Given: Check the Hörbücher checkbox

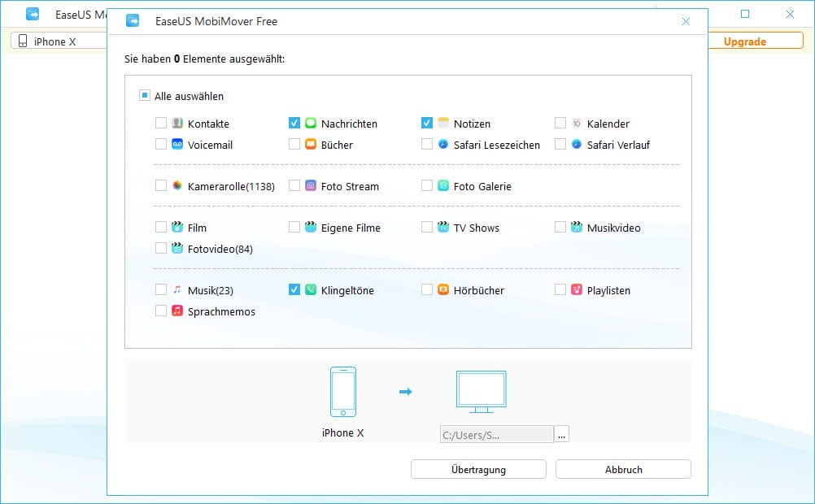Looking at the screenshot, I should tap(427, 290).
